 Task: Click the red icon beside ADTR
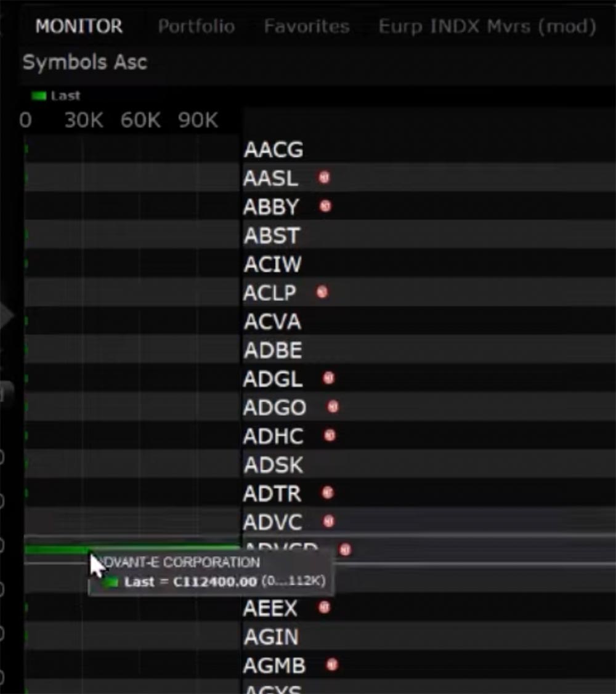coord(328,493)
